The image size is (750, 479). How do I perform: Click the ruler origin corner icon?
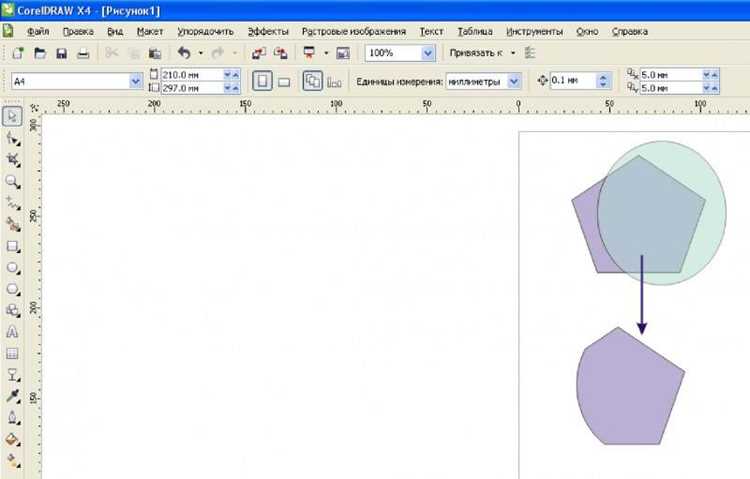pos(34,108)
